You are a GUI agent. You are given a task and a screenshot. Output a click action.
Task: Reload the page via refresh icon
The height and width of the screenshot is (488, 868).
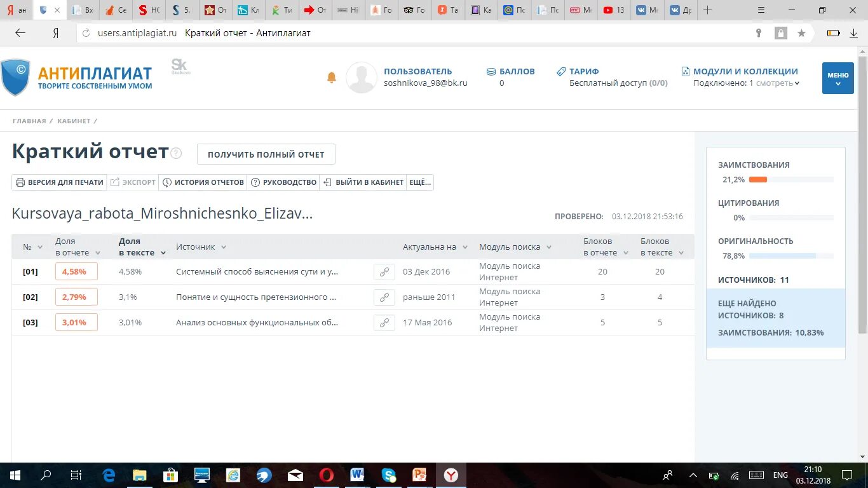[x=86, y=33]
